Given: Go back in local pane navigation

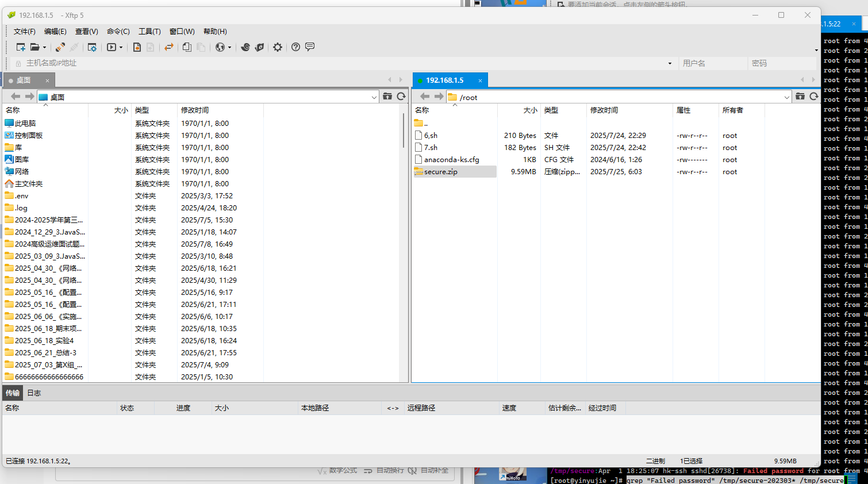Looking at the screenshot, I should point(16,97).
